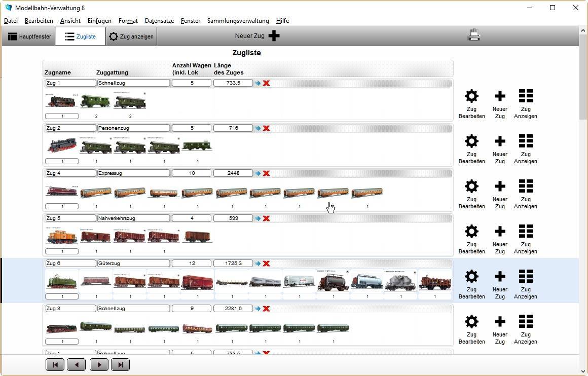
Task: Select the Zug 6 green locomotive thumbnail
Action: pos(61,281)
